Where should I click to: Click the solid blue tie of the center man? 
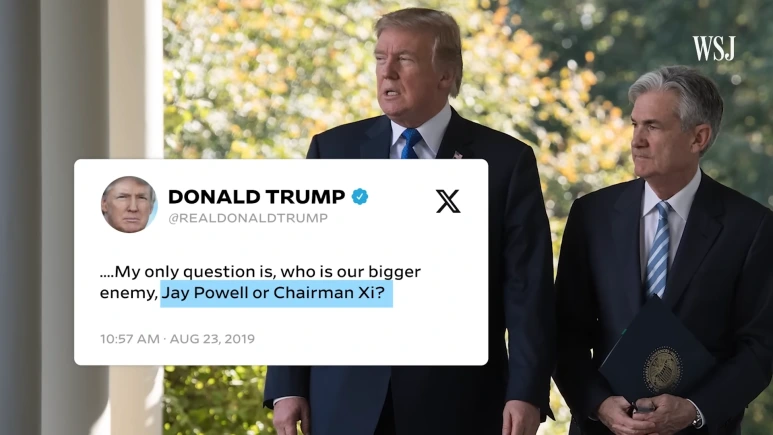coord(410,143)
